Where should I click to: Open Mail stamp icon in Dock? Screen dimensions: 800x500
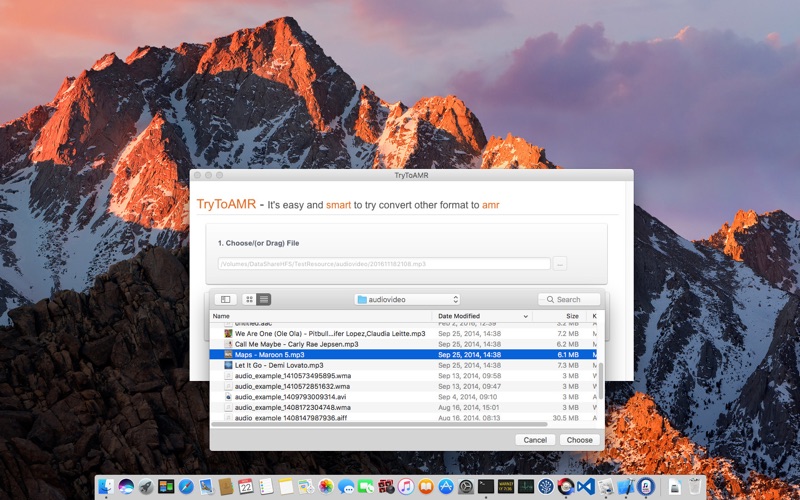[x=206, y=486]
